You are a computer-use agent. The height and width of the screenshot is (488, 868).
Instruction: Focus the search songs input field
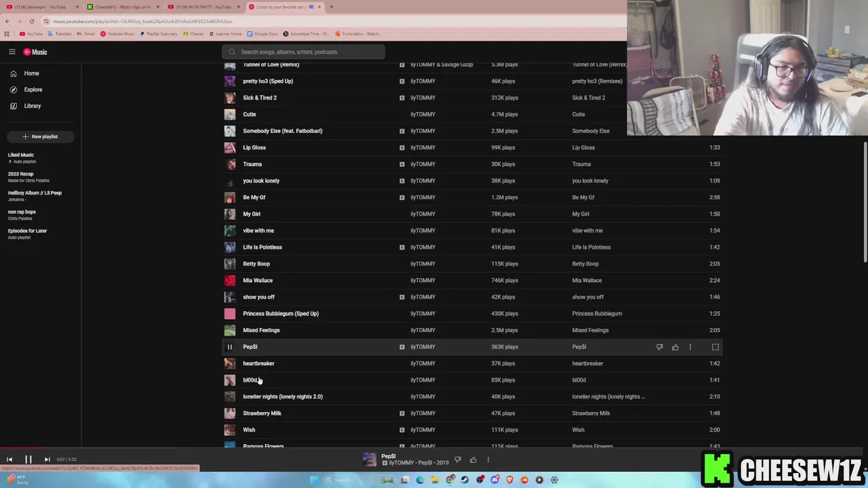[x=303, y=52]
